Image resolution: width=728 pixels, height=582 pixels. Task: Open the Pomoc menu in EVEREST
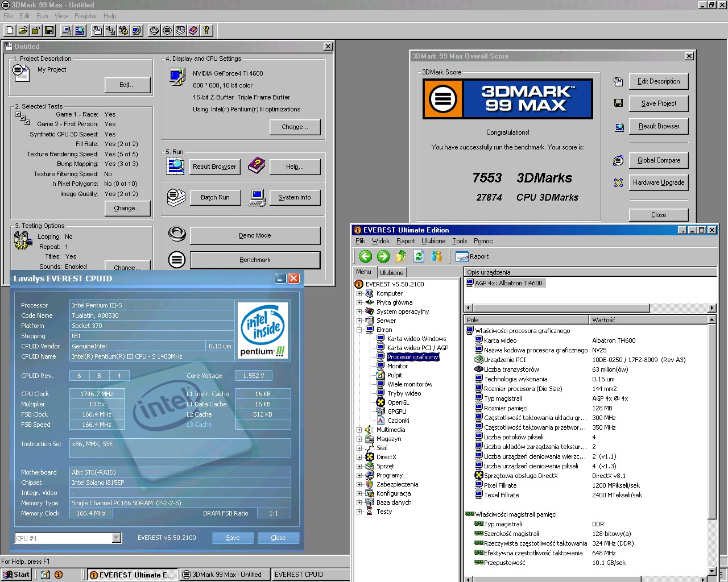point(483,241)
